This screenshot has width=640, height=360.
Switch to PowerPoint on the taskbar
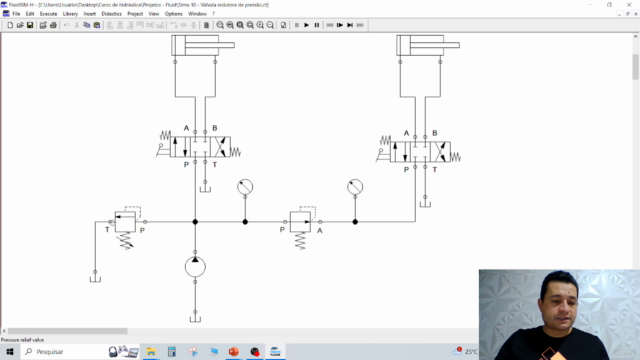pos(233,351)
